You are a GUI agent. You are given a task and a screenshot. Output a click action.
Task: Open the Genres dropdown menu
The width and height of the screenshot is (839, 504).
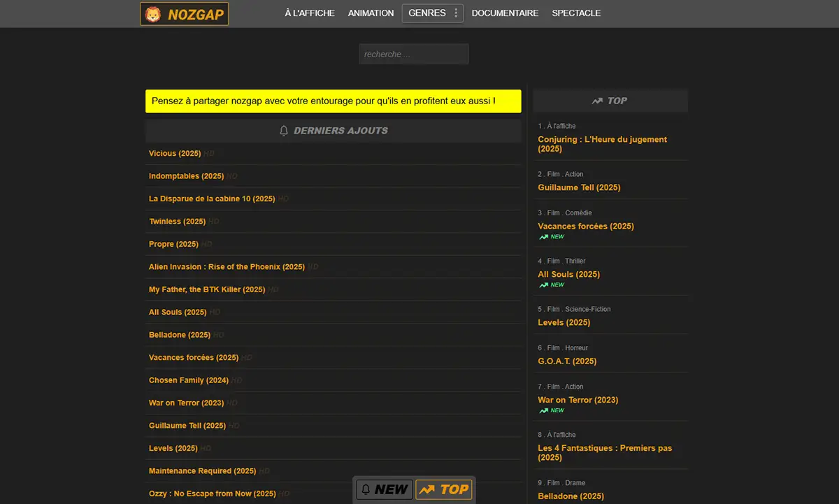(426, 13)
